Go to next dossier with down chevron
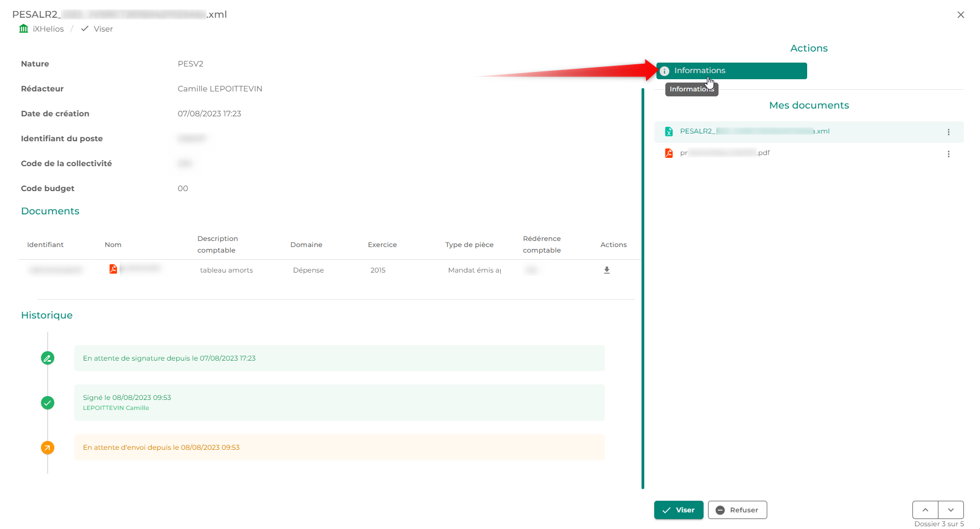Screen dimensions: 980x529 951,510
